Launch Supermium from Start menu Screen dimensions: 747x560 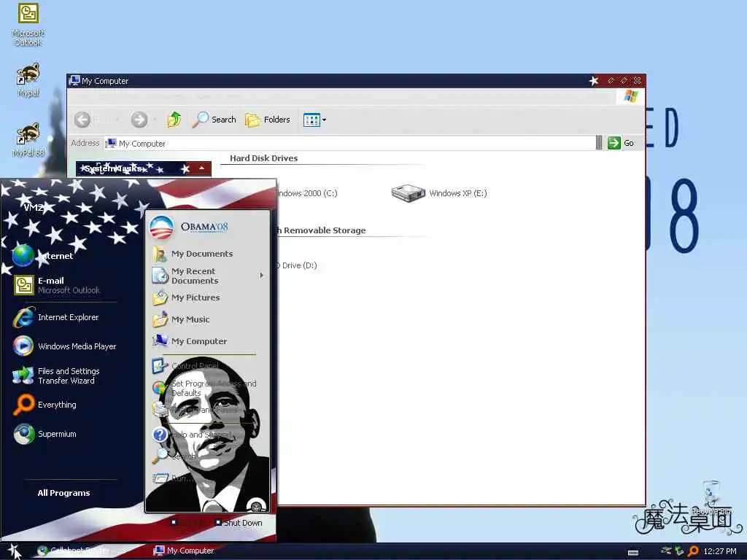pos(44,434)
